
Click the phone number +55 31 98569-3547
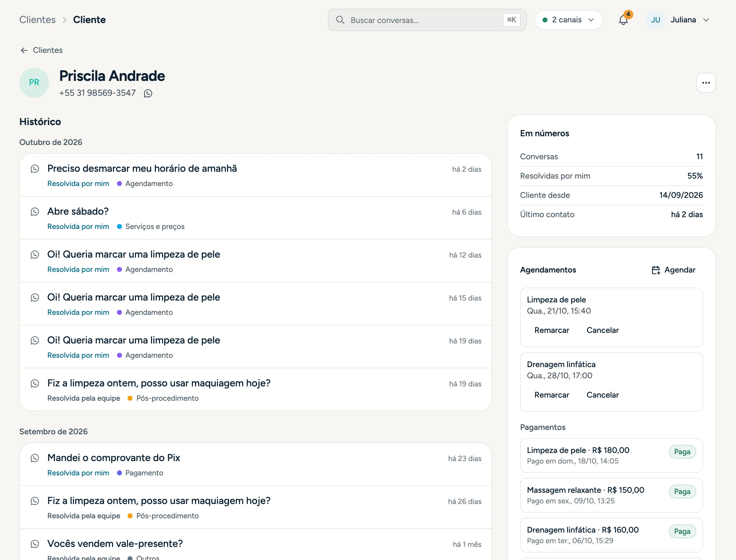coord(97,93)
